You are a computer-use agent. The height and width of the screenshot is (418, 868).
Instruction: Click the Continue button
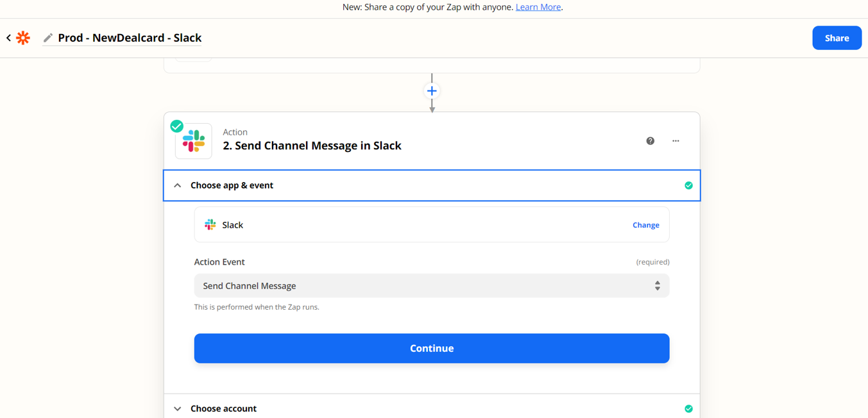click(432, 348)
